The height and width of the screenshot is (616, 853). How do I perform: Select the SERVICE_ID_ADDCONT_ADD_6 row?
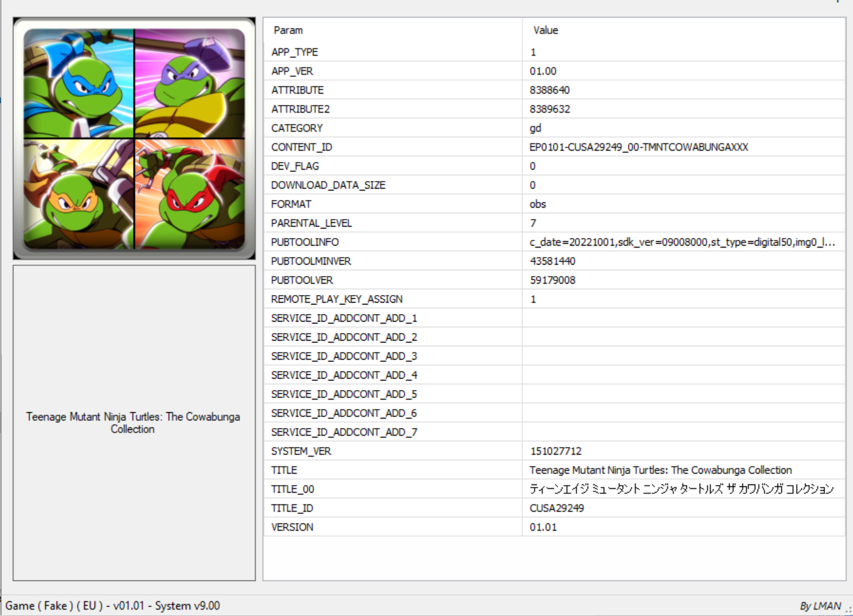(x=555, y=413)
